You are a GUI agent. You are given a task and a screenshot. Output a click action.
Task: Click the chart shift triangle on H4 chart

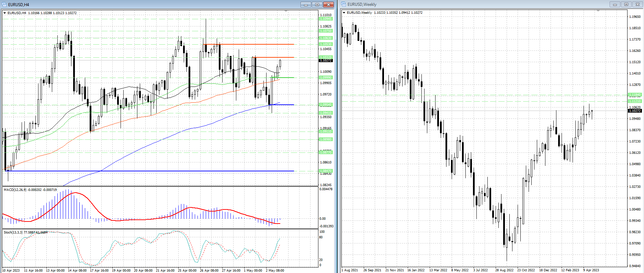pos(286,11)
